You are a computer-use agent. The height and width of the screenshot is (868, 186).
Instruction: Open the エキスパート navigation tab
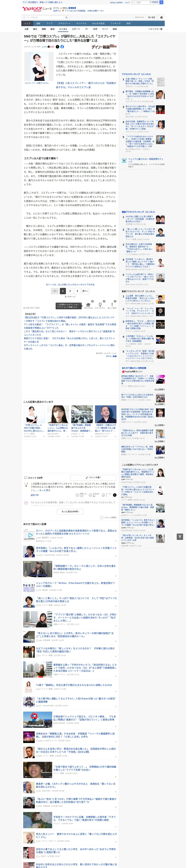(x=64, y=24)
